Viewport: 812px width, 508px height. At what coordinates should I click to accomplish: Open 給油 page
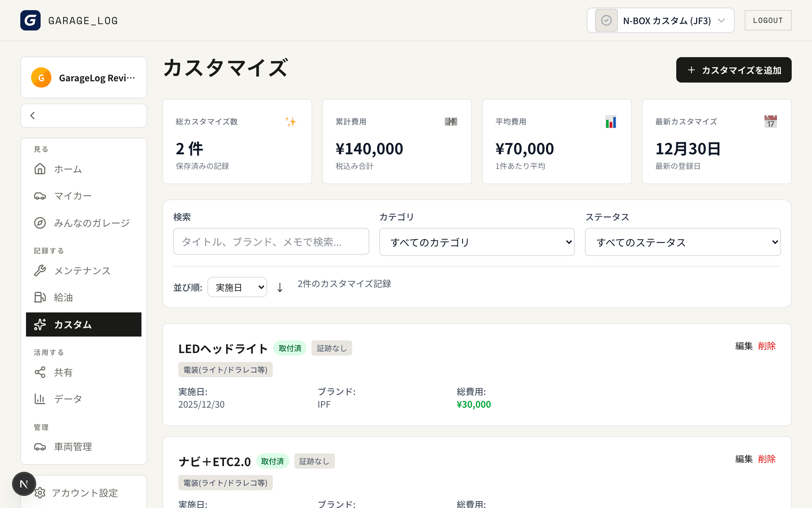coord(84,297)
